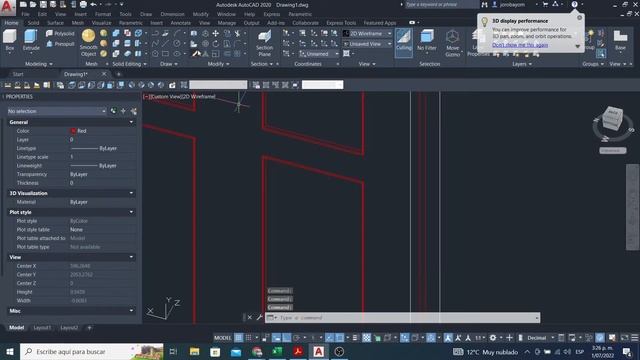Click the command line close X icon
Viewport: 640px width, 360px height.
tap(249, 317)
